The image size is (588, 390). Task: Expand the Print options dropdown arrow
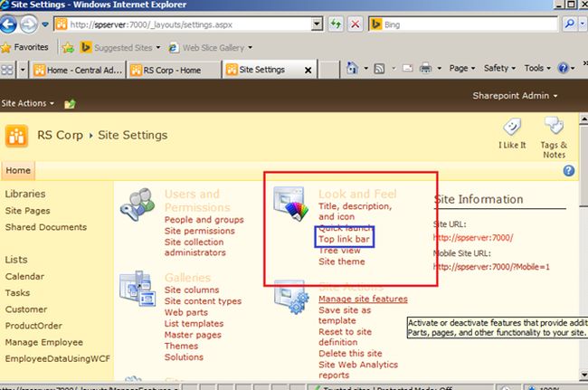click(439, 69)
